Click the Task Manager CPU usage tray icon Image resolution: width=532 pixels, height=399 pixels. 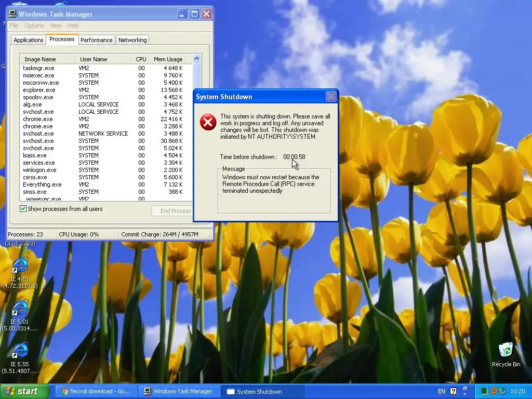coord(484,391)
